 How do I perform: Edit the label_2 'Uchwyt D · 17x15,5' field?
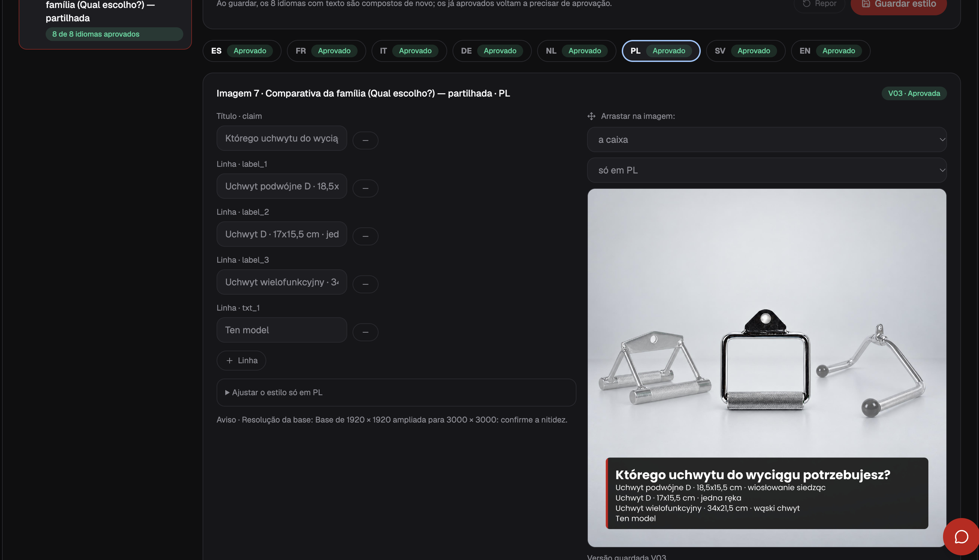point(282,234)
